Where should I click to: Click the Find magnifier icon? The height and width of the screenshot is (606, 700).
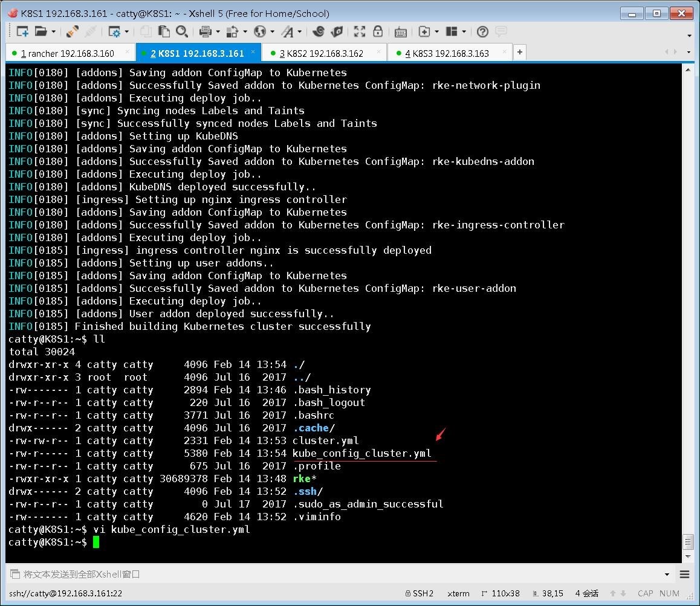182,31
